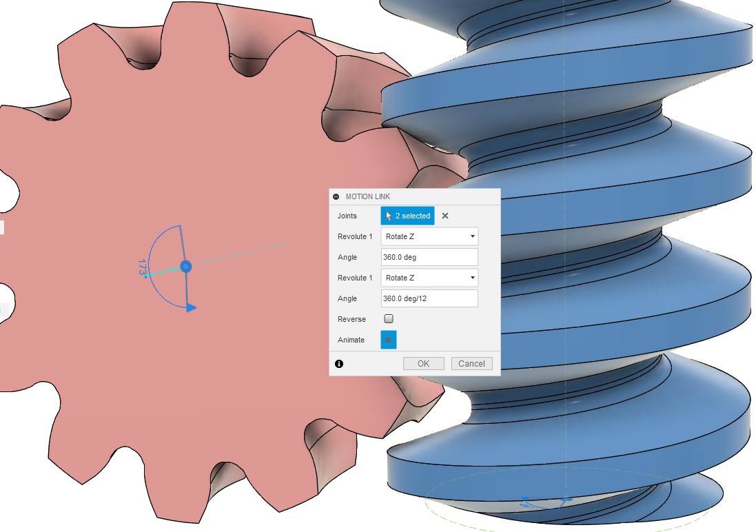
Task: Click the blue rotation arrow handle on gear
Action: (x=191, y=307)
